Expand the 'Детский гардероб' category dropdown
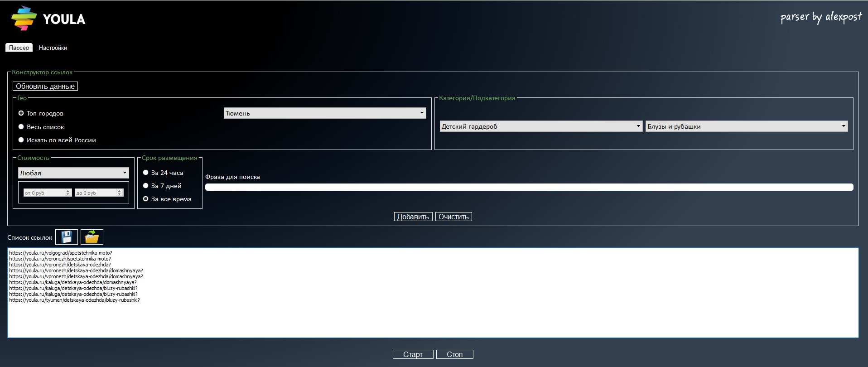Viewport: 868px width, 367px height. click(x=541, y=126)
